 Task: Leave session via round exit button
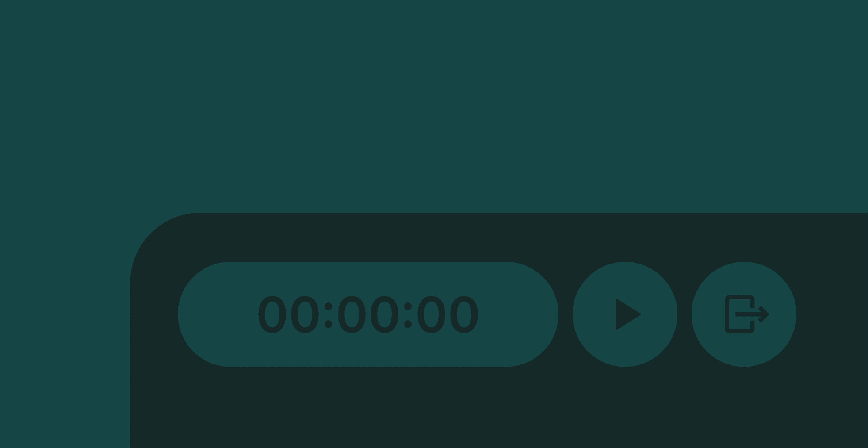click(744, 314)
